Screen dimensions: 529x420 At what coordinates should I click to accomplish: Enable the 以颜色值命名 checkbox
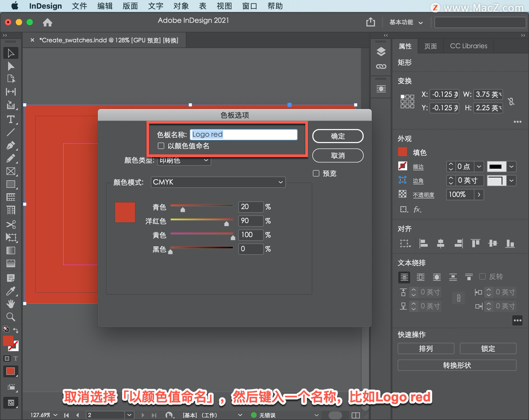pyautogui.click(x=161, y=146)
